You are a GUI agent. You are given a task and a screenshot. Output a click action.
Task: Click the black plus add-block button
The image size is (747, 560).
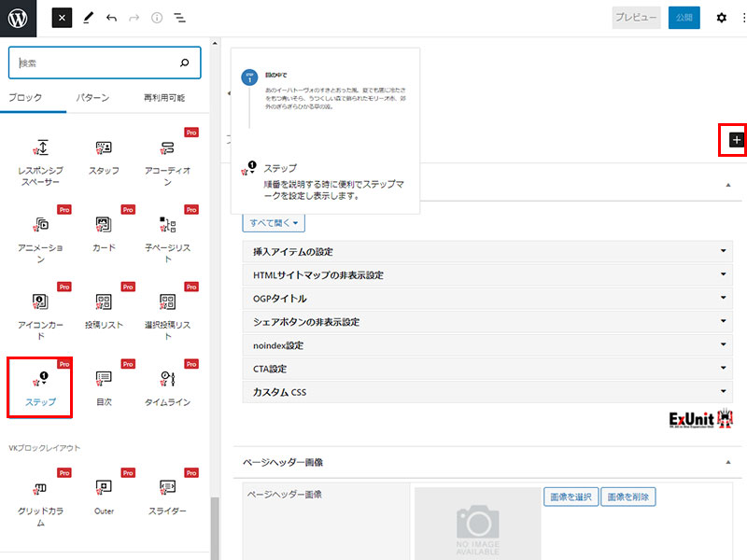pos(736,139)
